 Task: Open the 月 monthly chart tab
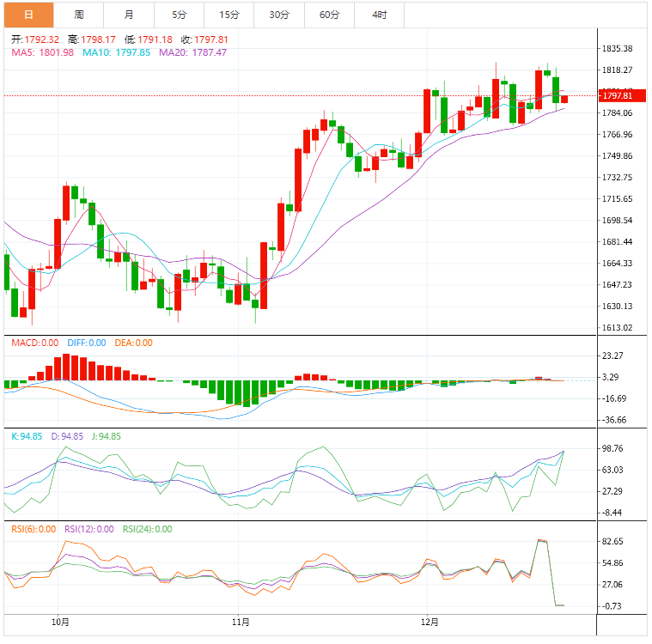click(x=129, y=15)
